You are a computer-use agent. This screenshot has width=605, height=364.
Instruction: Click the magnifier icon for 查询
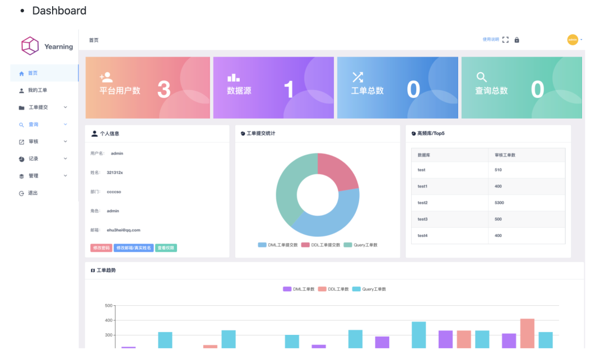pos(22,124)
